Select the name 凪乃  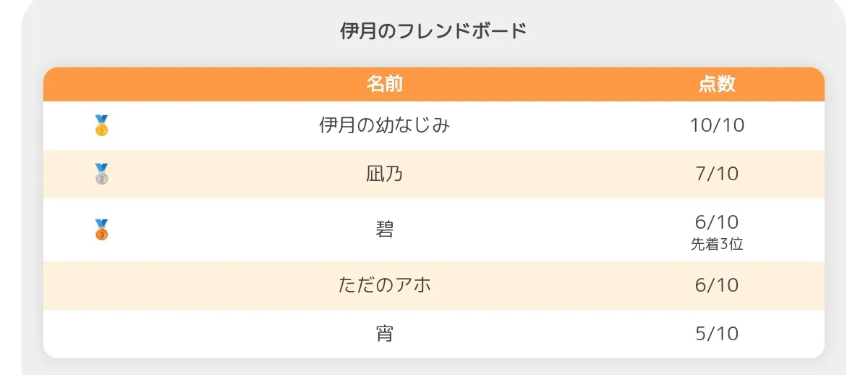tap(385, 174)
